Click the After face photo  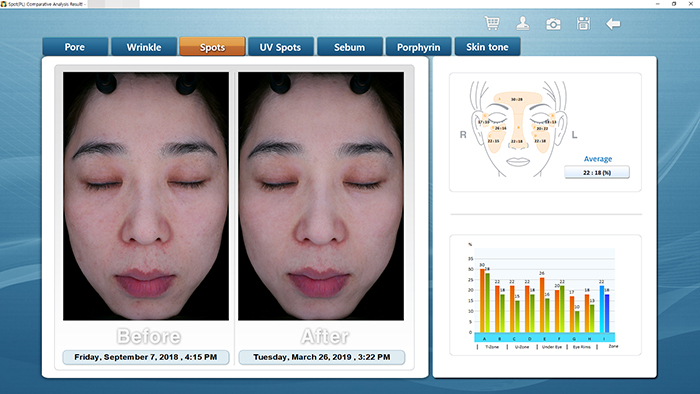coord(321,196)
